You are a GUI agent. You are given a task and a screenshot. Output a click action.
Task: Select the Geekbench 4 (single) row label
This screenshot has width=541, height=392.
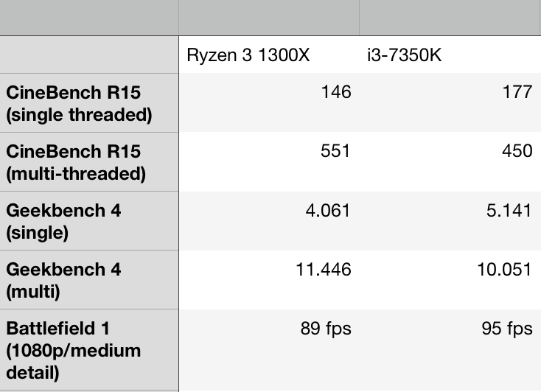click(89, 221)
